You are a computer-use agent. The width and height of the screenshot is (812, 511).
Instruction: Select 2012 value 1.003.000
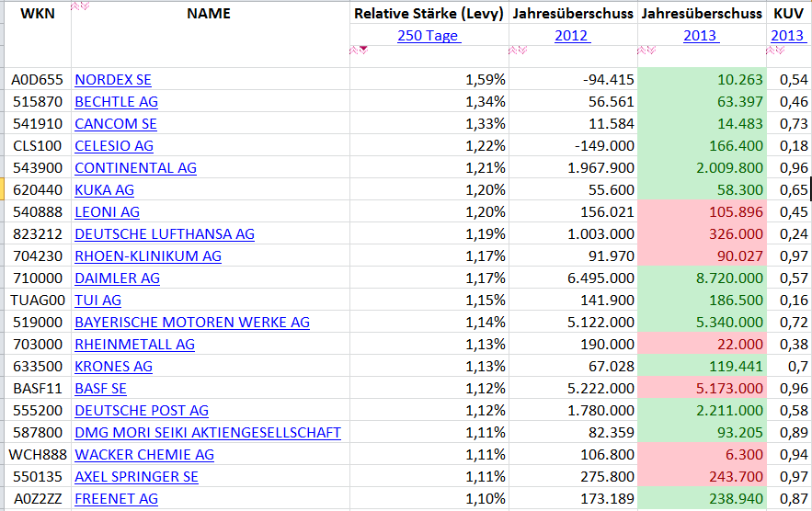(x=573, y=234)
